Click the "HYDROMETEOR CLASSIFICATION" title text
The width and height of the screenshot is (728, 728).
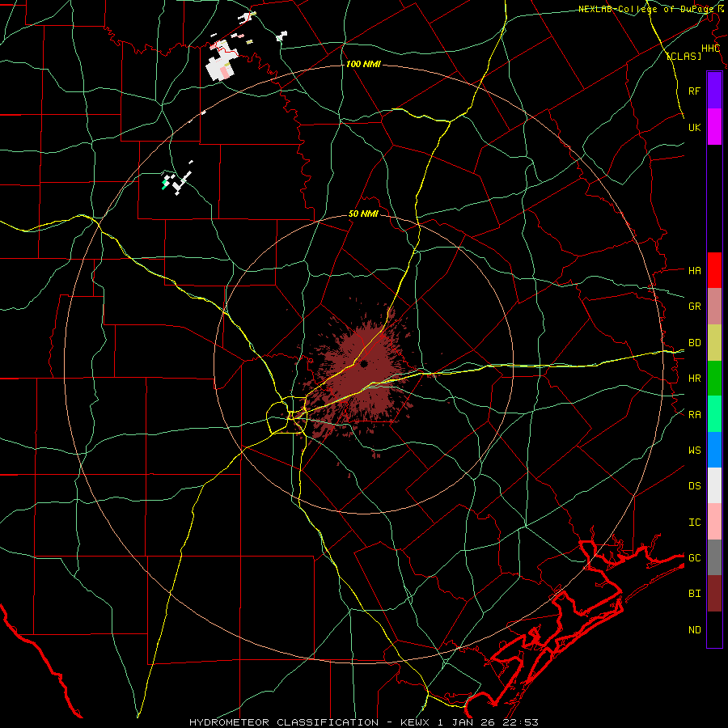point(284,722)
